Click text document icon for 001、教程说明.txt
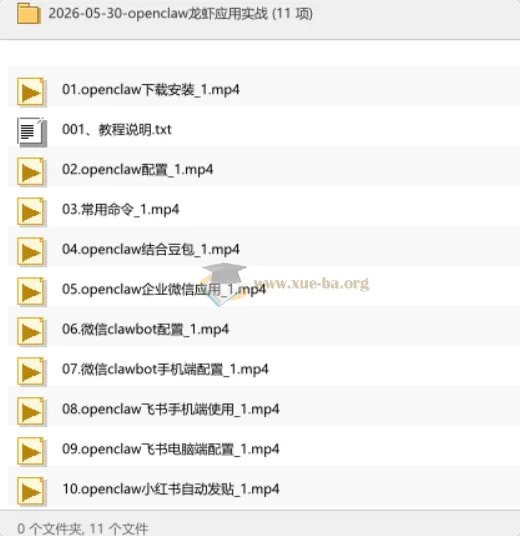The image size is (520, 536). [31, 132]
